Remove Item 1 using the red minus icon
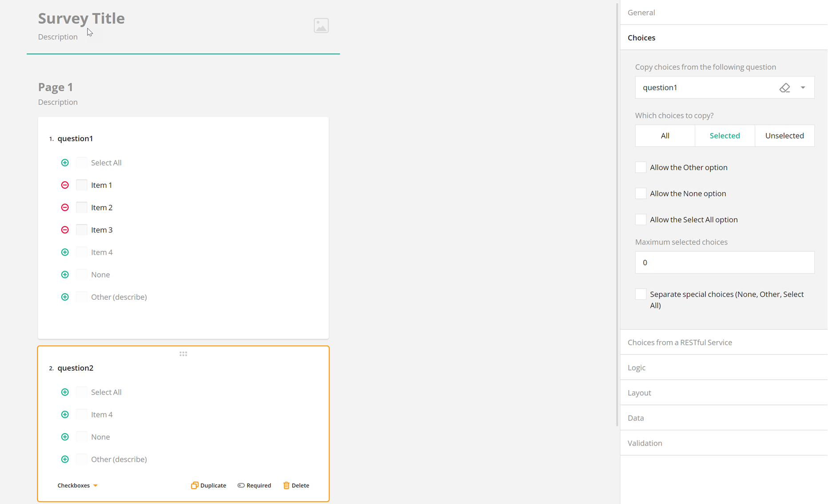The height and width of the screenshot is (504, 828). click(x=65, y=185)
